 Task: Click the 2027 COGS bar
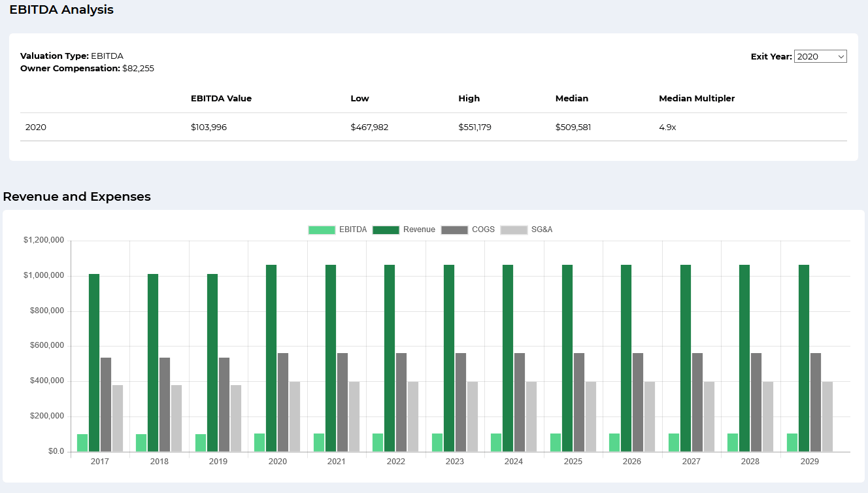[697, 402]
